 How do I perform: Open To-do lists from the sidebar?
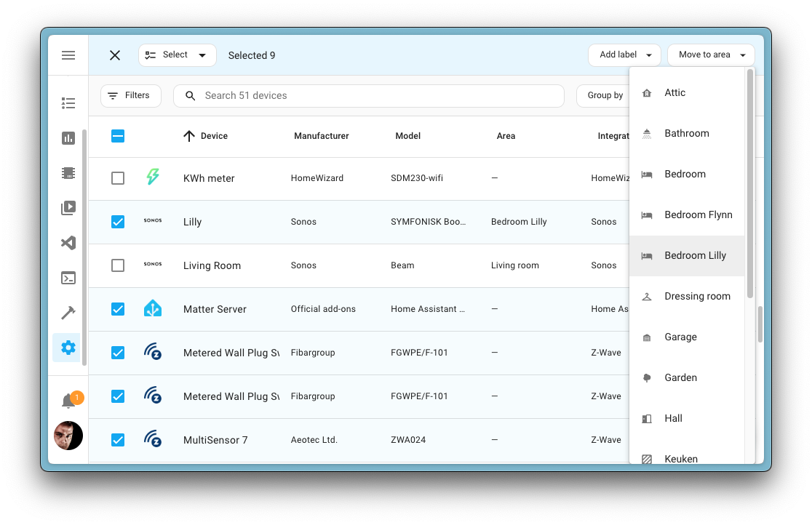coord(68,103)
